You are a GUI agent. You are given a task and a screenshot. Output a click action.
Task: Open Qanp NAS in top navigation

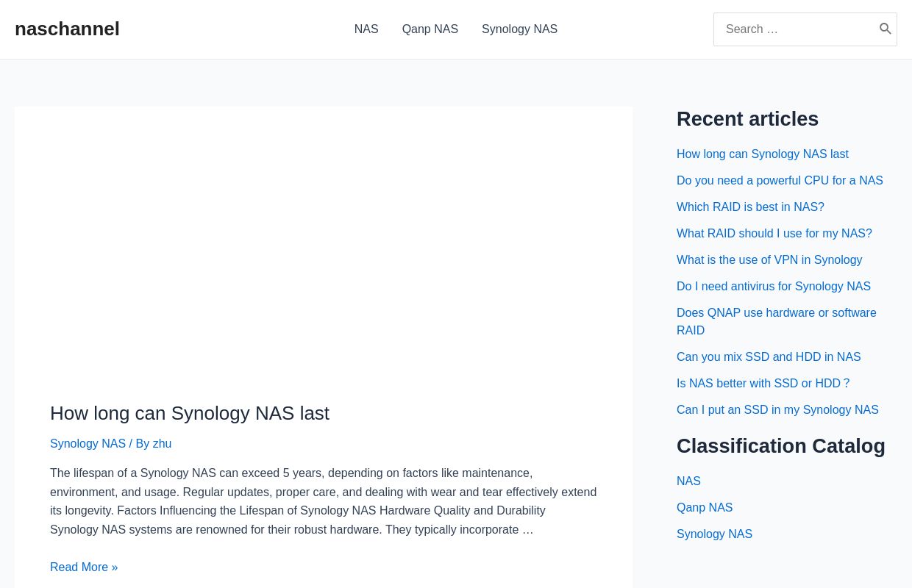tap(430, 29)
